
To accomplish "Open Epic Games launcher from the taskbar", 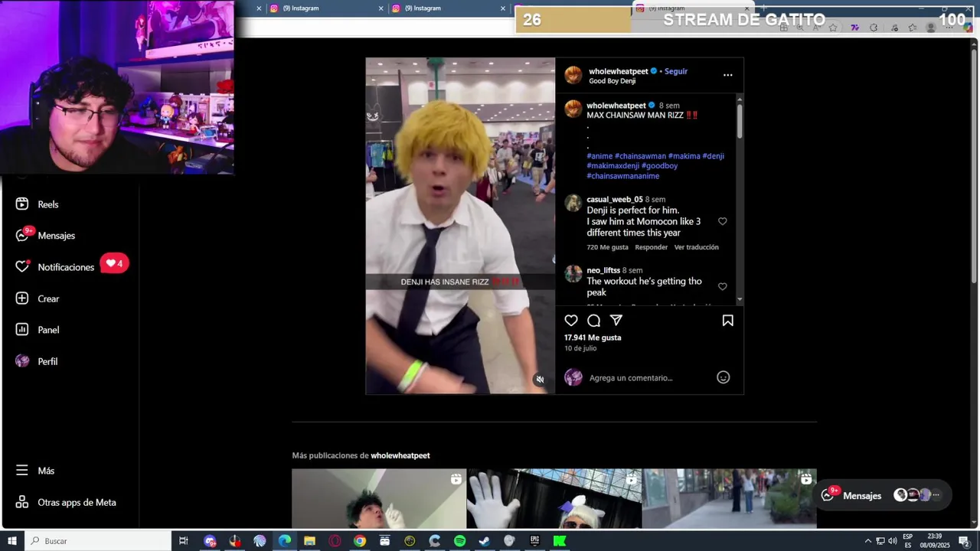I will [534, 541].
